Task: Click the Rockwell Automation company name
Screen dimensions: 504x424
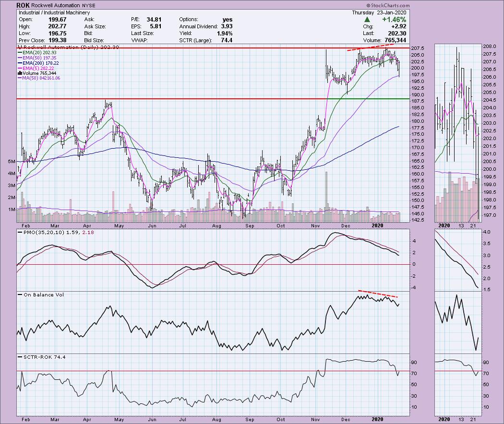Action: (56, 5)
